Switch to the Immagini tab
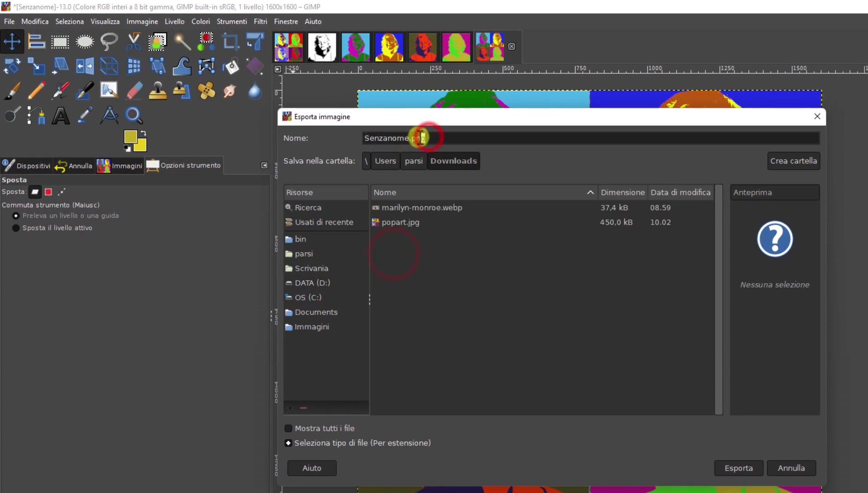The width and height of the screenshot is (868, 493). 120,166
